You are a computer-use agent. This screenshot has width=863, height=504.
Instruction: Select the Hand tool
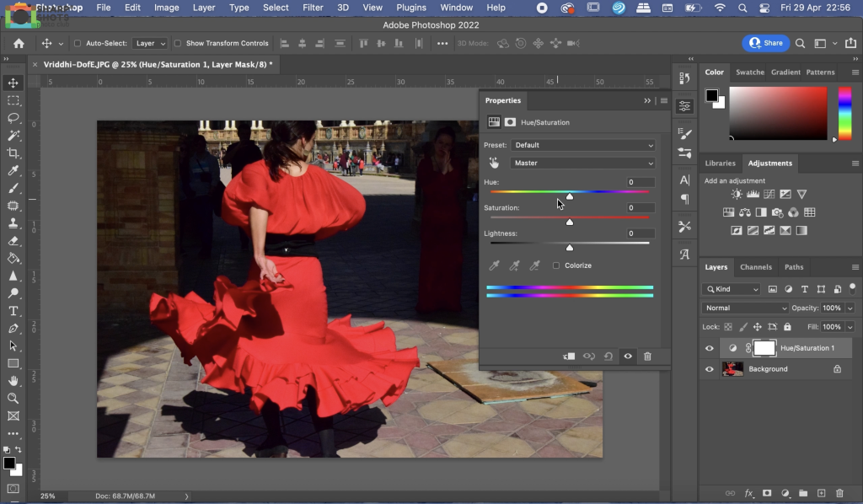point(13,381)
